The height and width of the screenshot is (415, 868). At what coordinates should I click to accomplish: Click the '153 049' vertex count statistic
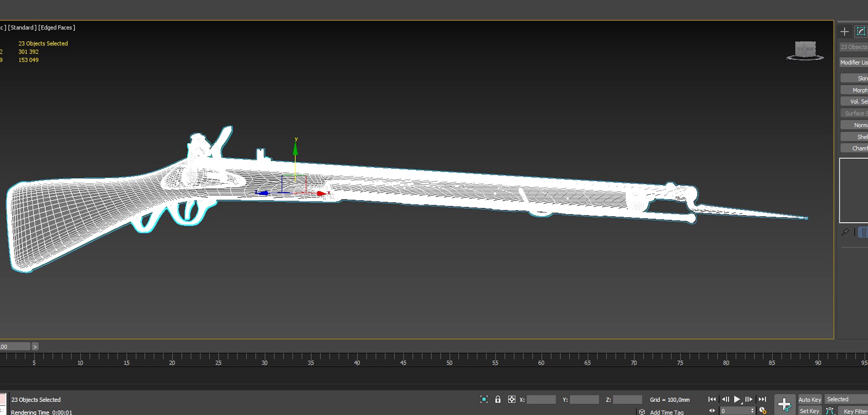[28, 60]
